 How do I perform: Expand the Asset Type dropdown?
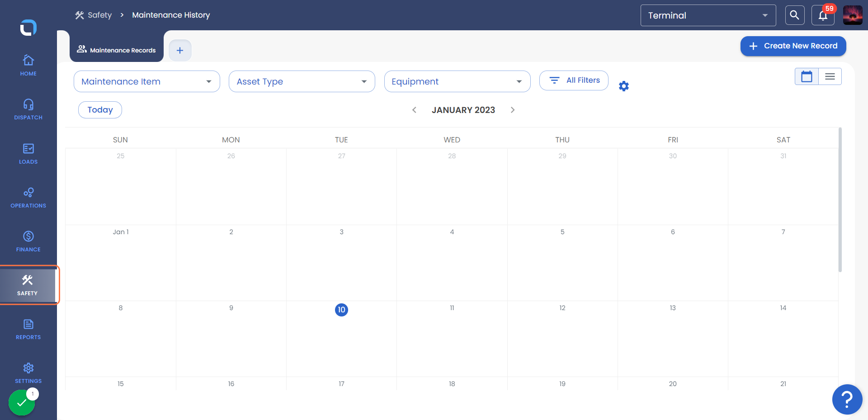click(x=302, y=81)
